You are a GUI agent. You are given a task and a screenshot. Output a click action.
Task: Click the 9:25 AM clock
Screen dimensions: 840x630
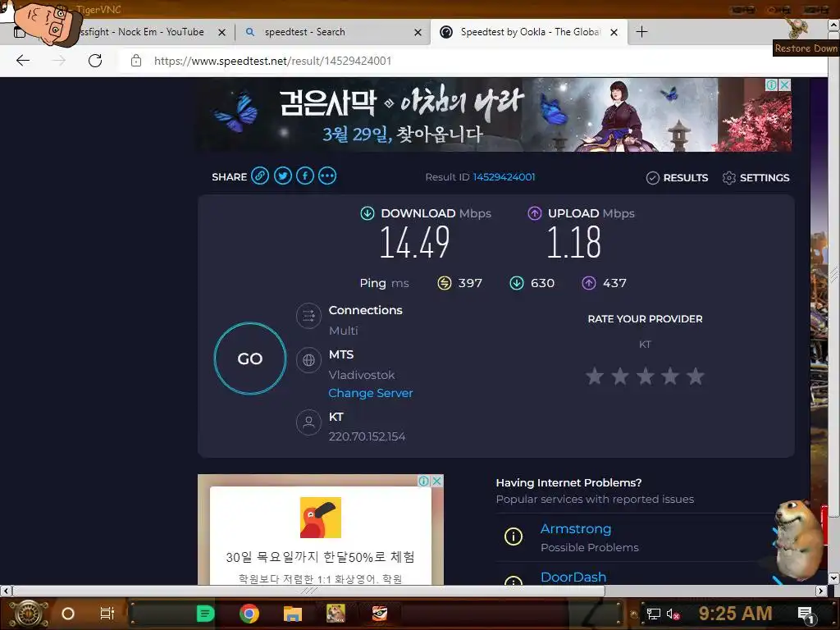coord(735,614)
